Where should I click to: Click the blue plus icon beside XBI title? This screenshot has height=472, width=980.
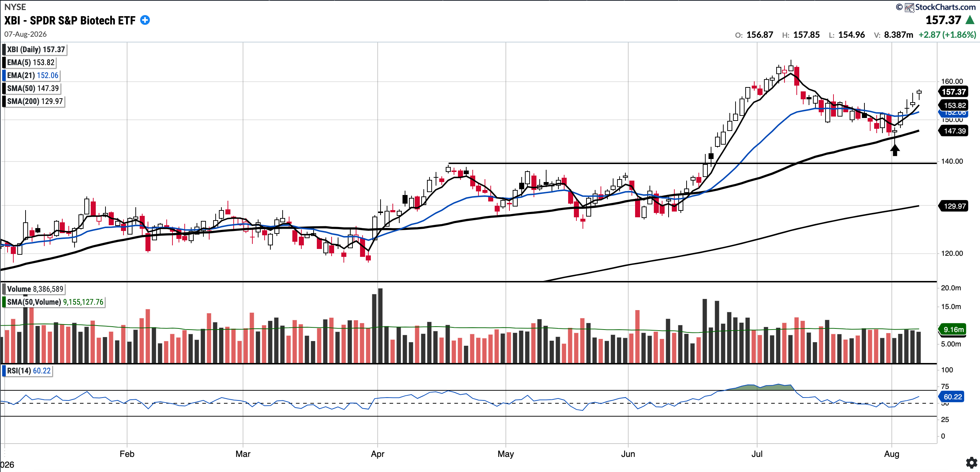145,20
